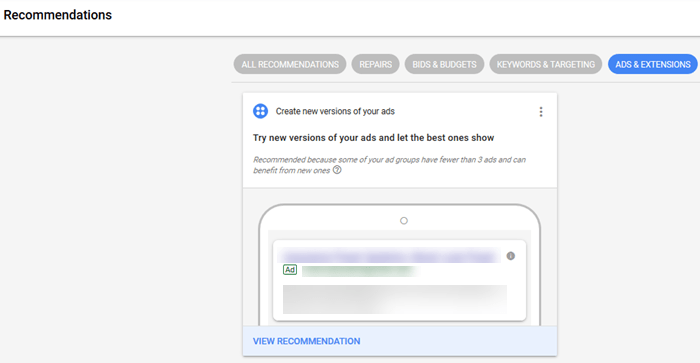
Task: Click the blue four-dot ad versions icon
Action: pos(260,111)
